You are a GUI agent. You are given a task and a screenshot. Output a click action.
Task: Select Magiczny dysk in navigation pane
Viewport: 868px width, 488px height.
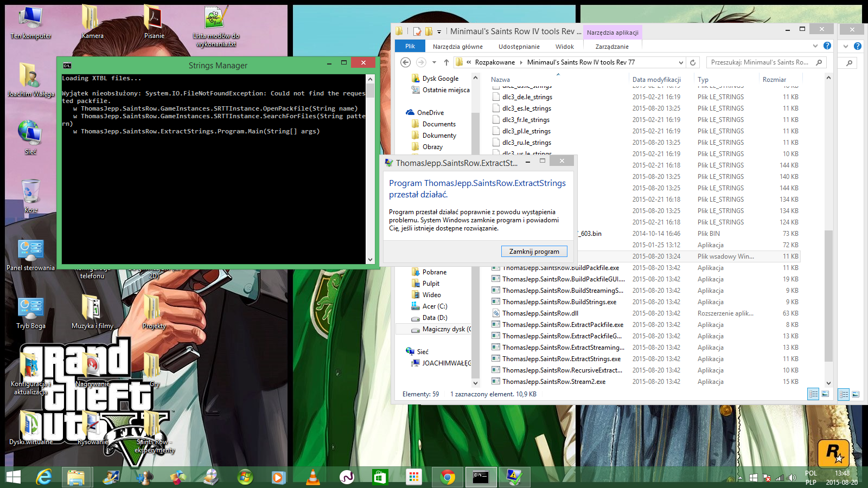pyautogui.click(x=441, y=329)
